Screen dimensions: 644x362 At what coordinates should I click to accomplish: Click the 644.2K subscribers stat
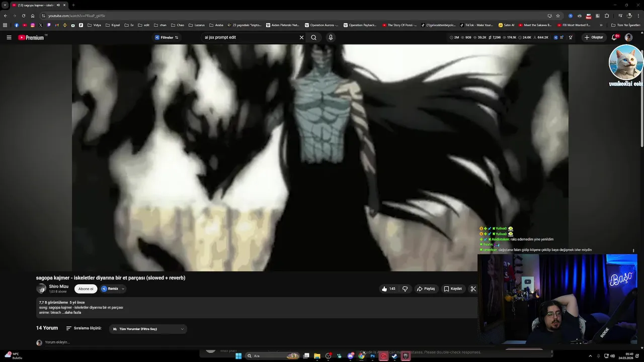coord(541,37)
